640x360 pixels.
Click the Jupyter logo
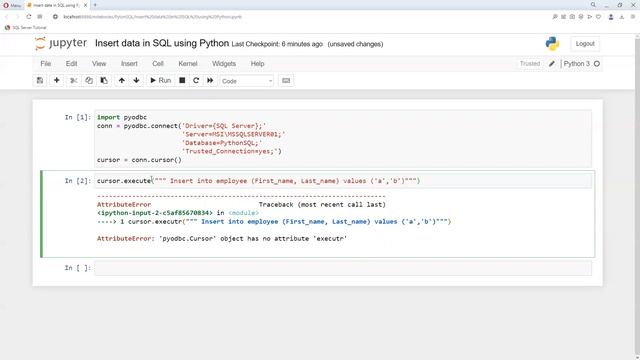click(61, 43)
